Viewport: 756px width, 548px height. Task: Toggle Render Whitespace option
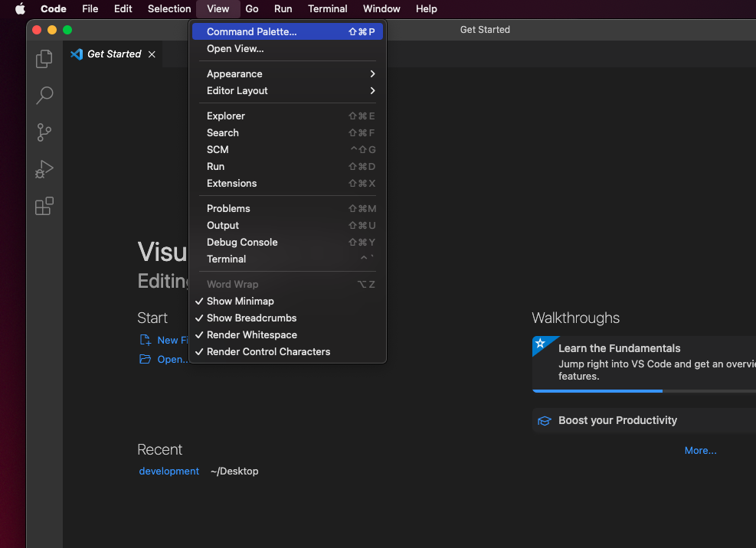288,335
